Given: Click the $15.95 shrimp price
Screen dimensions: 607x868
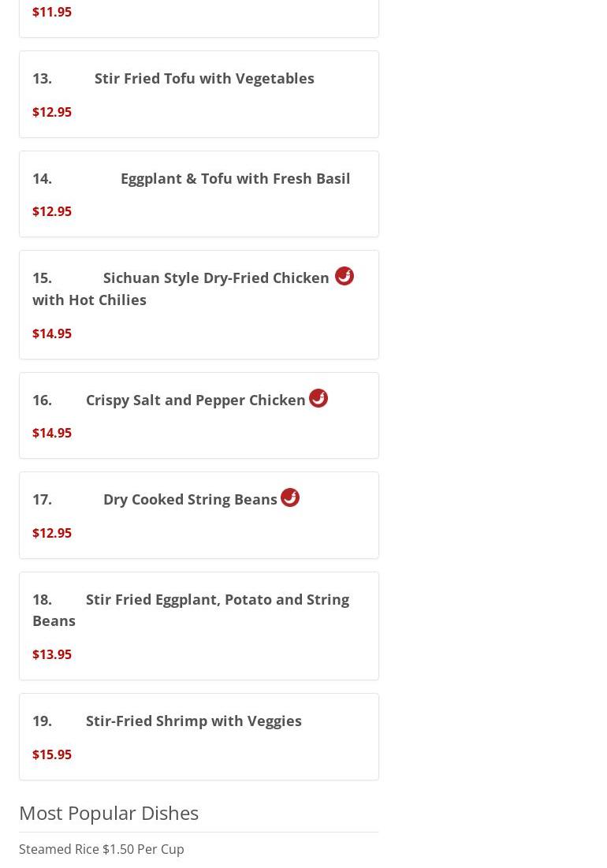Looking at the screenshot, I should point(52,754).
